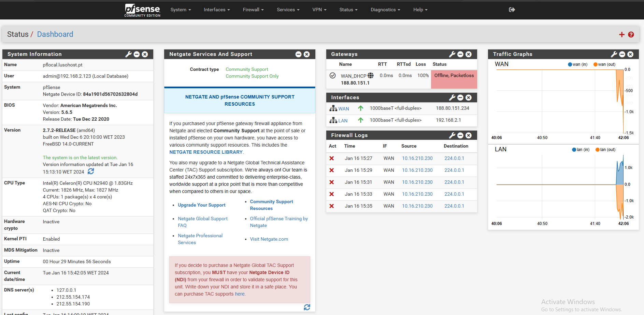Viewport: 644px width, 315px height.
Task: Collapse the Netgate Services And Support widget
Action: (298, 54)
